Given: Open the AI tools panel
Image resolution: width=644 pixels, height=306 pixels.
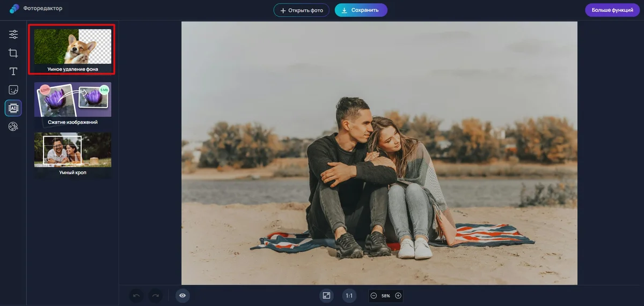Looking at the screenshot, I should 13,108.
